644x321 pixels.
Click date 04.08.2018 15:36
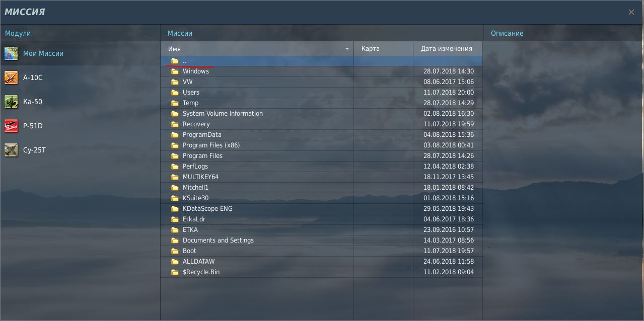click(x=449, y=135)
